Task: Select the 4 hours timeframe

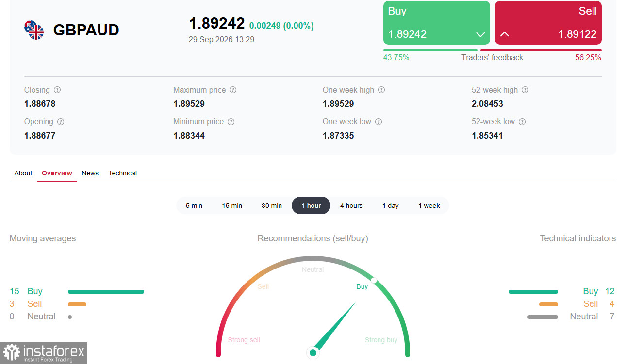Action: coord(351,206)
